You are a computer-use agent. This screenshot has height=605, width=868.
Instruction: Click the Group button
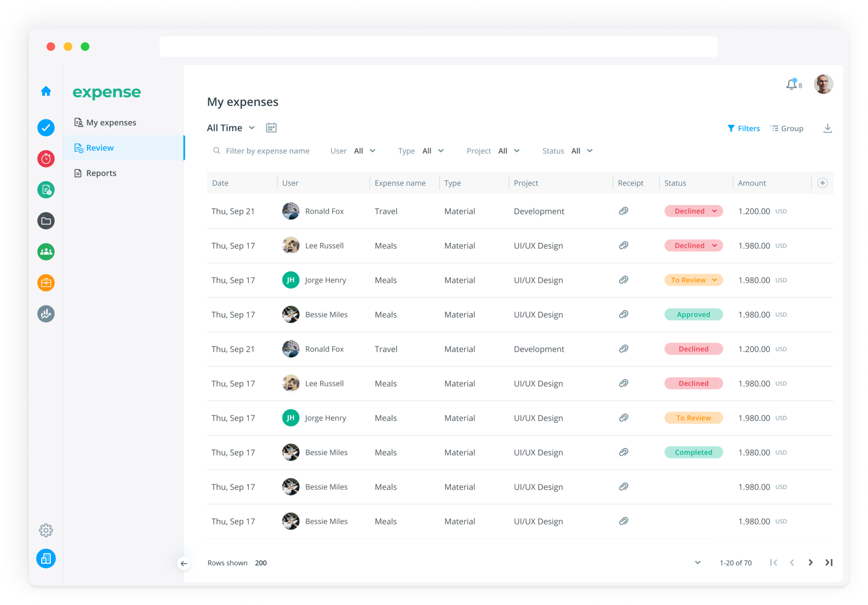pos(787,128)
